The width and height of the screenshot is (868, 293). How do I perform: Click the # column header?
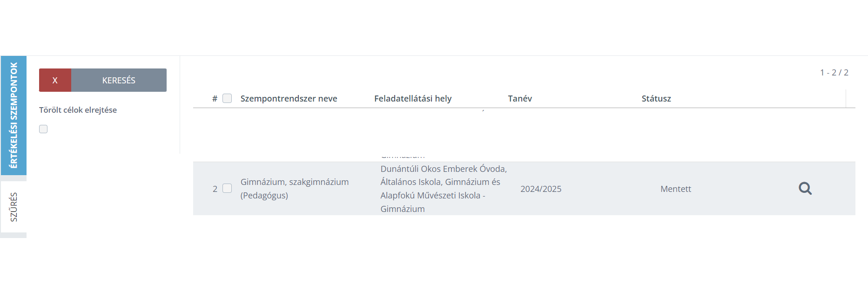[x=215, y=98]
